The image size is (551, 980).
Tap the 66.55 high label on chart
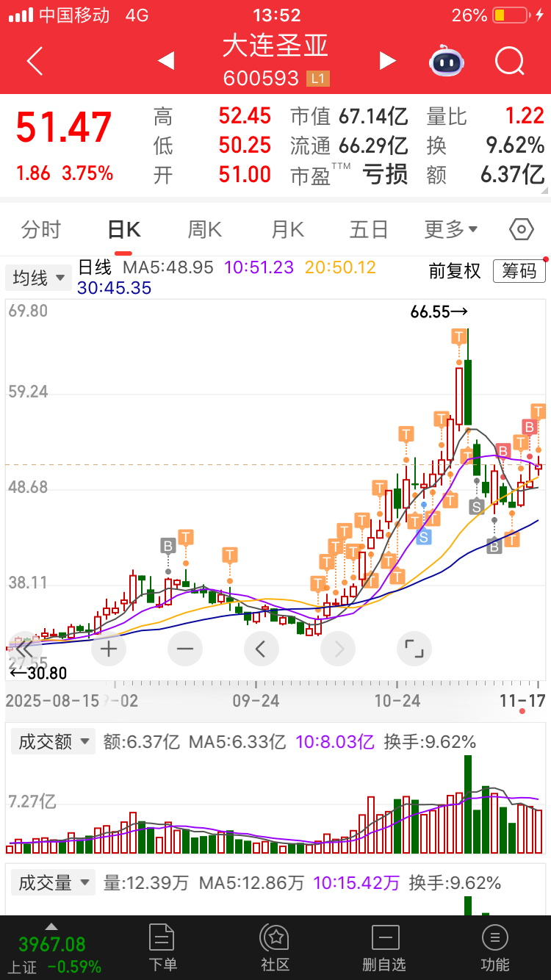click(439, 311)
